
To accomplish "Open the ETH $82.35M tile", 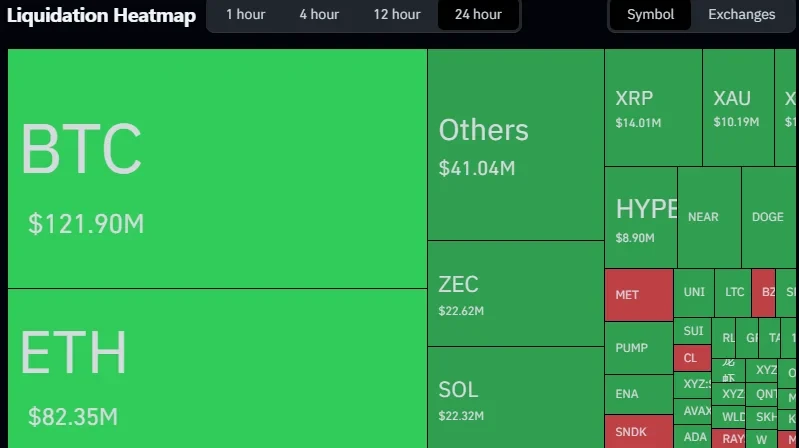I will tap(218, 368).
